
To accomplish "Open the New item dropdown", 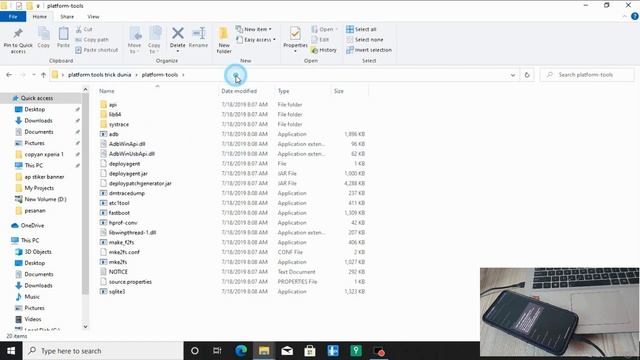I will tap(253, 29).
